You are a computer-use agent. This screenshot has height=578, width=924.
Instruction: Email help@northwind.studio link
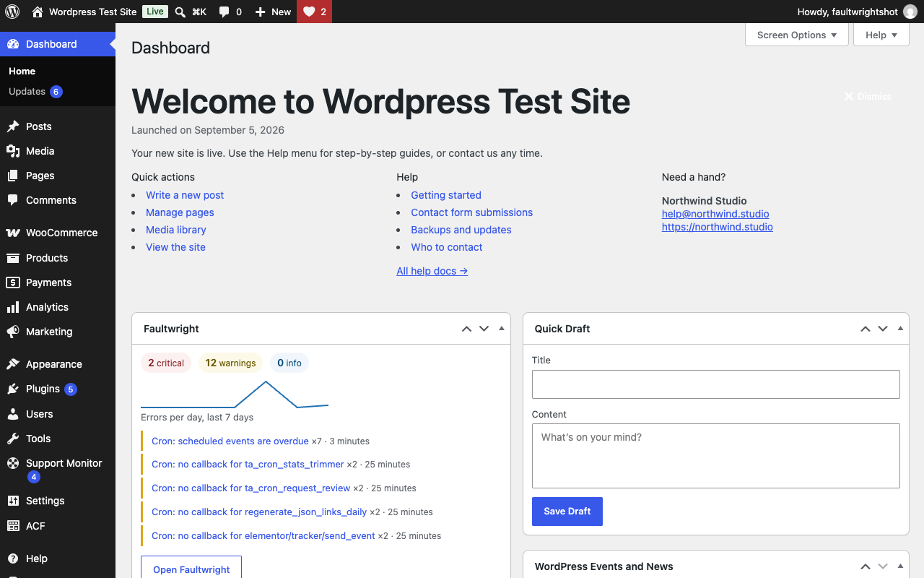(715, 214)
